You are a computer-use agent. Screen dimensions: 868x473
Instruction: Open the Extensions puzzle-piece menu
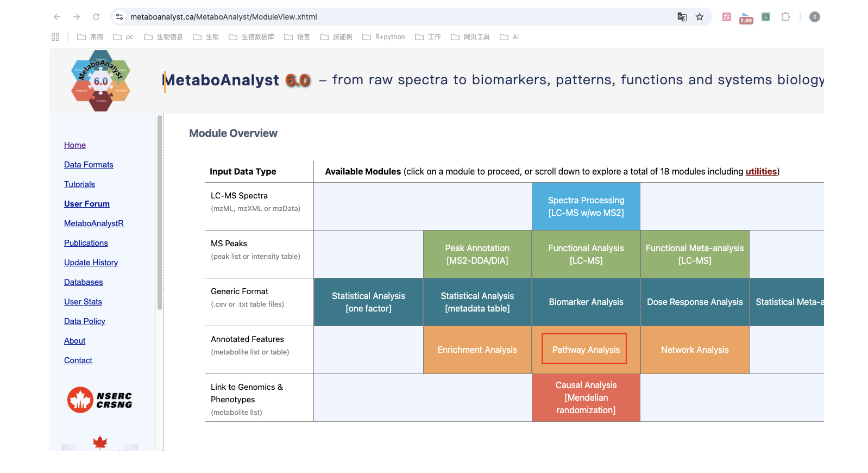(x=785, y=17)
